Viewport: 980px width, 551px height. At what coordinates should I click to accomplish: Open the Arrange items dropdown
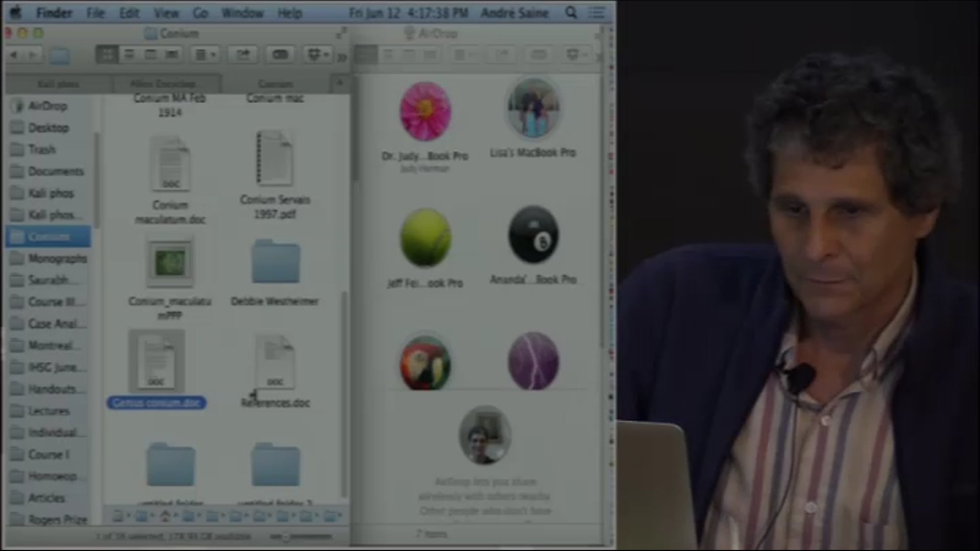(206, 54)
